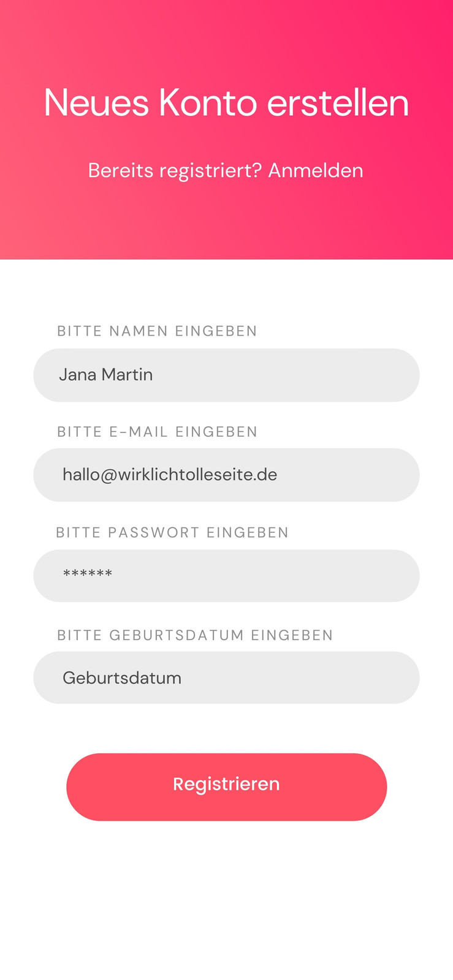Open the Anmelden login link
The height and width of the screenshot is (980, 453).
pyautogui.click(x=316, y=170)
